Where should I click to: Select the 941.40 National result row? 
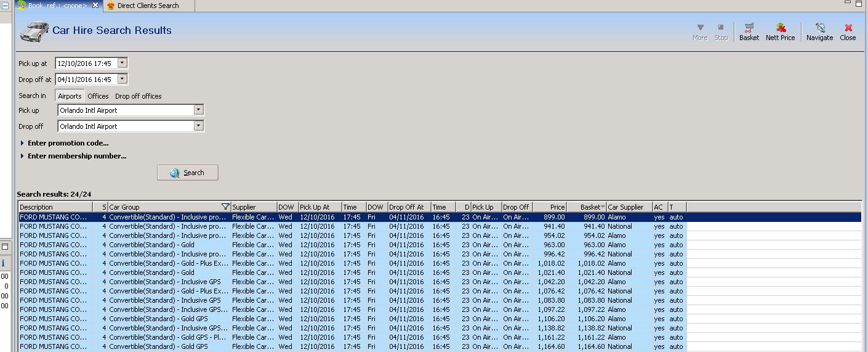[308, 226]
